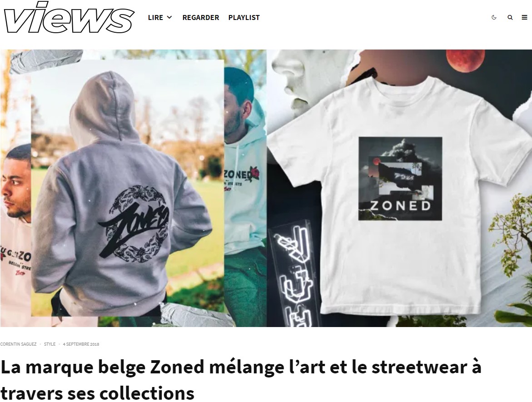Click the Views logo to go home

69,17
